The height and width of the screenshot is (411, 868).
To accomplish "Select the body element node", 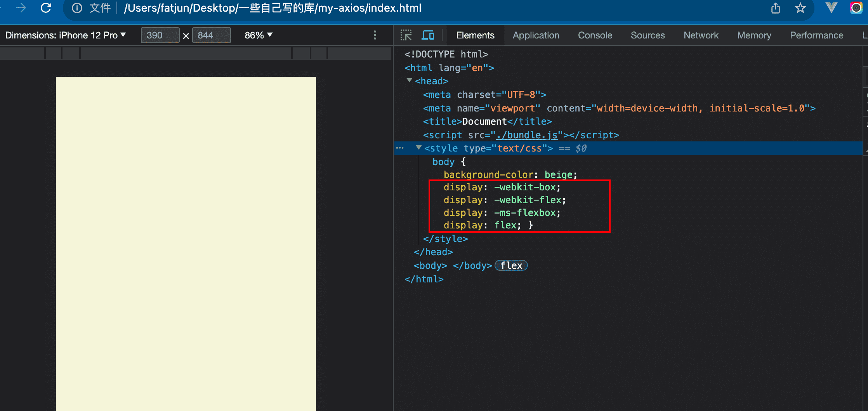I will [x=453, y=265].
